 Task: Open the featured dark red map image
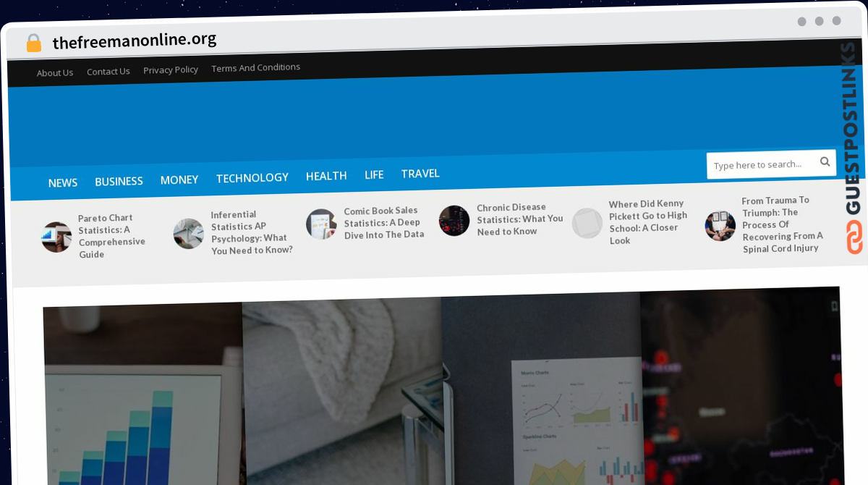(x=741, y=386)
